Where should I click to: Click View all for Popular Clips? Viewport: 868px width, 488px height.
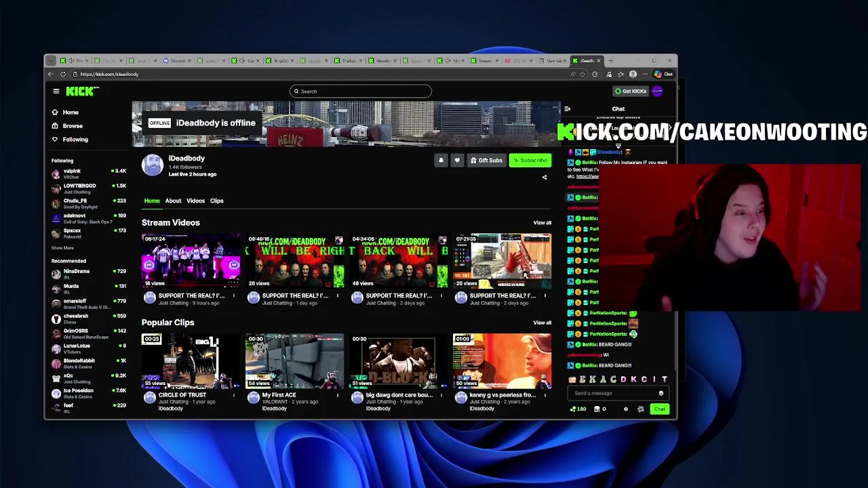click(542, 323)
